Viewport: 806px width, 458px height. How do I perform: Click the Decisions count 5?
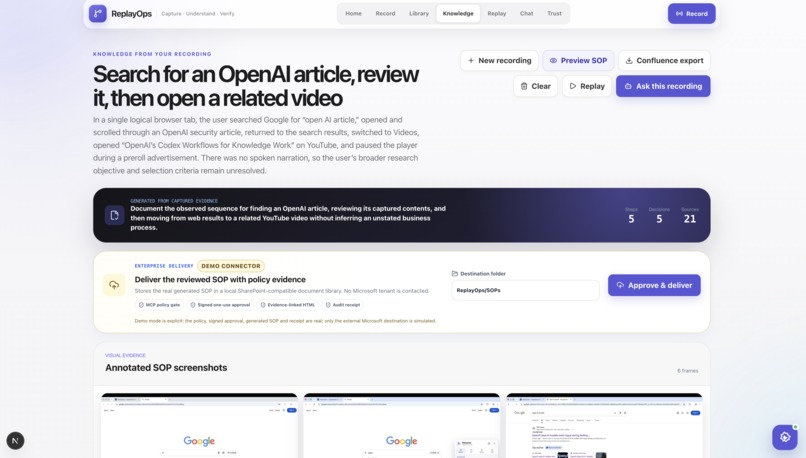[x=659, y=219]
